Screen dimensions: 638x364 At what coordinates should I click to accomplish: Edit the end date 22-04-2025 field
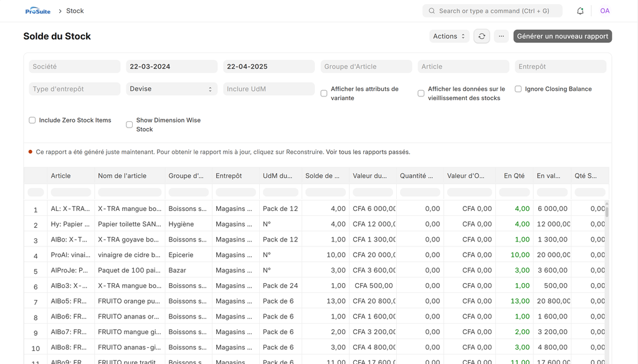[269, 67]
